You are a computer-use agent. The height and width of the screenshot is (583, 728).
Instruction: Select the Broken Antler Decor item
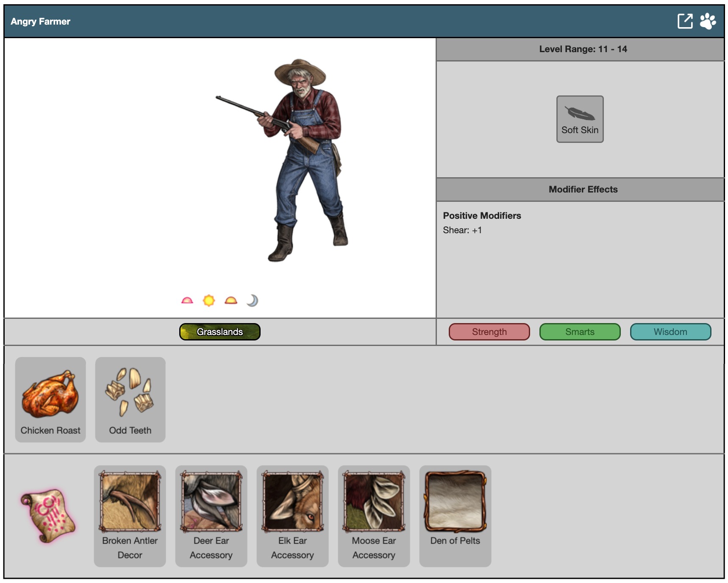(x=130, y=516)
